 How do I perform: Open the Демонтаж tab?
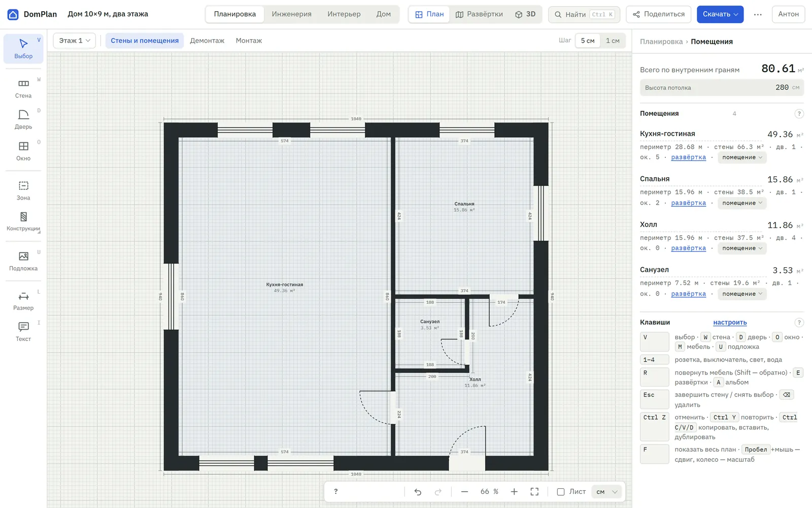tap(207, 41)
